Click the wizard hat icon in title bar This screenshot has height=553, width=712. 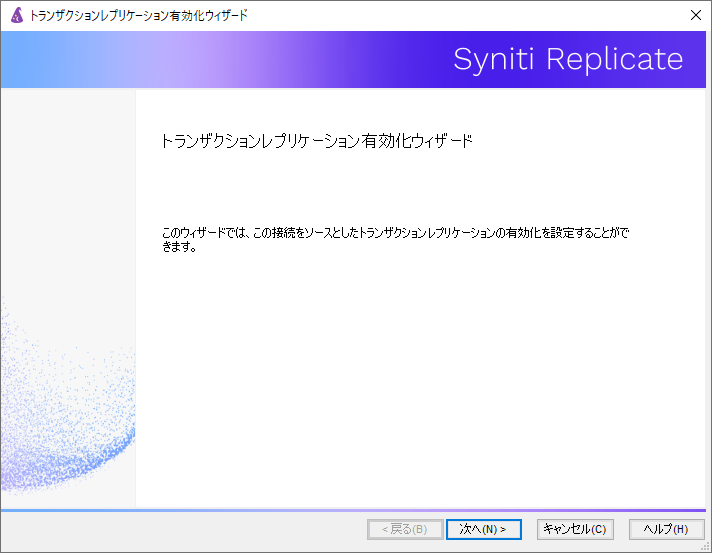[x=17, y=15]
